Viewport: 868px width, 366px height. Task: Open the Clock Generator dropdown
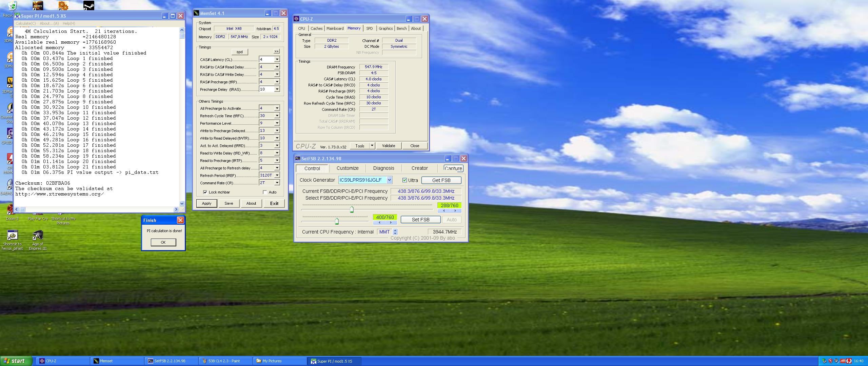pyautogui.click(x=389, y=180)
